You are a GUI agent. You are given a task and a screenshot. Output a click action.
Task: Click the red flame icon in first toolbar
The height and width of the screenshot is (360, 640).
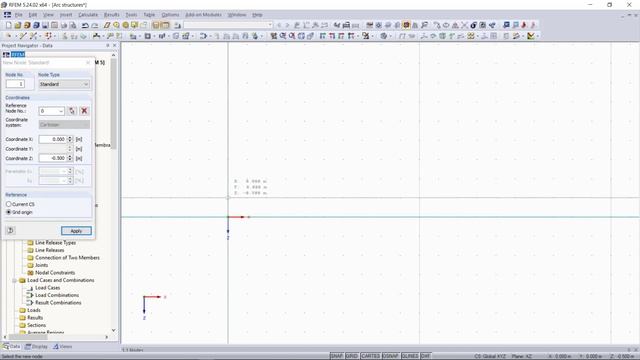coord(524,25)
